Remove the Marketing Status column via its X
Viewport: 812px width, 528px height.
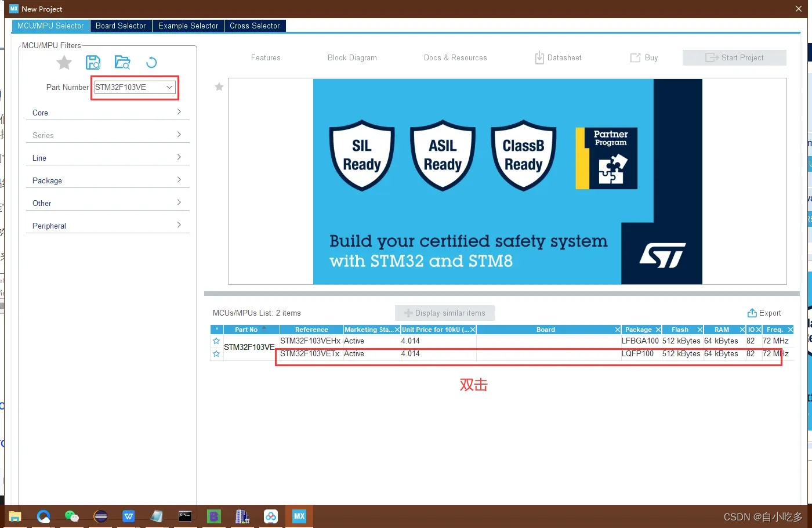coord(397,330)
